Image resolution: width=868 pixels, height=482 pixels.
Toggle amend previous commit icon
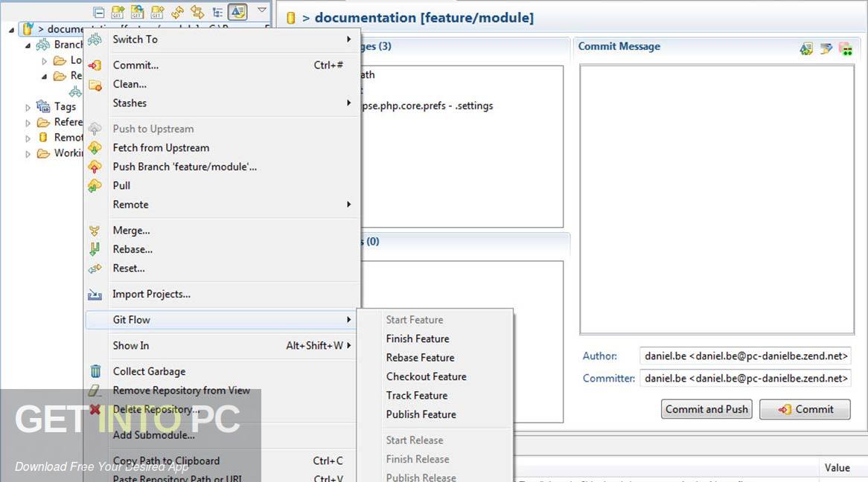click(x=806, y=48)
